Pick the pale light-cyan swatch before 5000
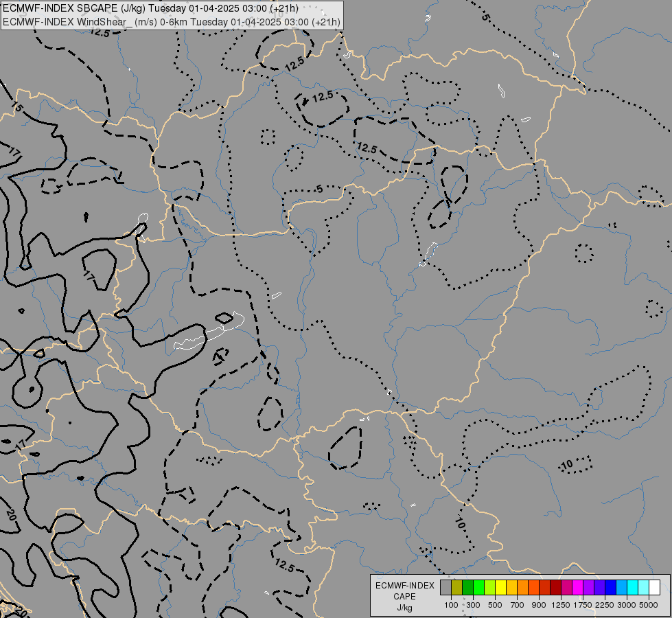 tap(643, 587)
